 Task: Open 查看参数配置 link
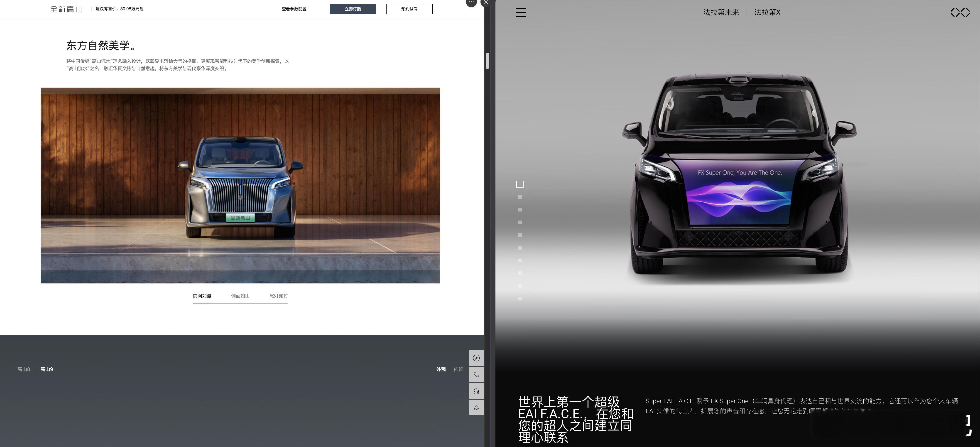(x=294, y=9)
